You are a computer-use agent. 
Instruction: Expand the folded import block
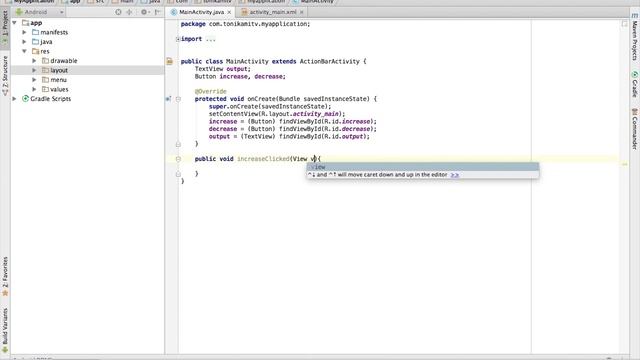point(178,39)
